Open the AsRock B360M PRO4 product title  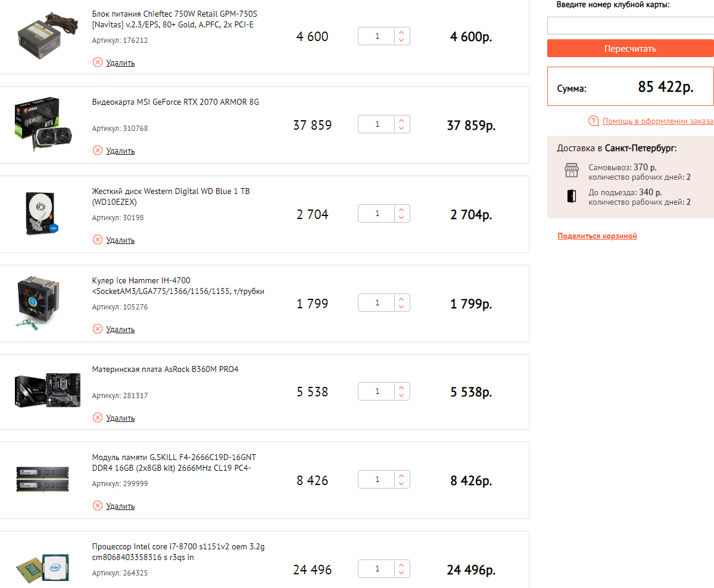pyautogui.click(x=165, y=369)
